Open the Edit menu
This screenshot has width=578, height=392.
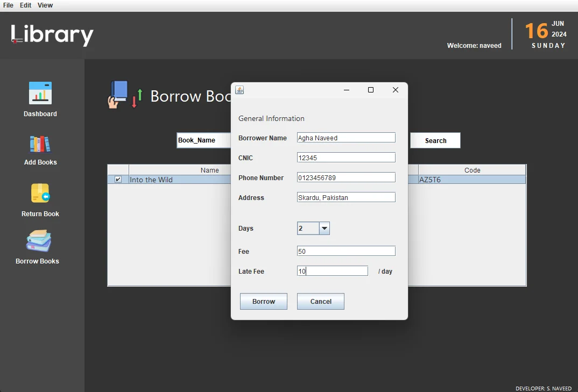25,5
